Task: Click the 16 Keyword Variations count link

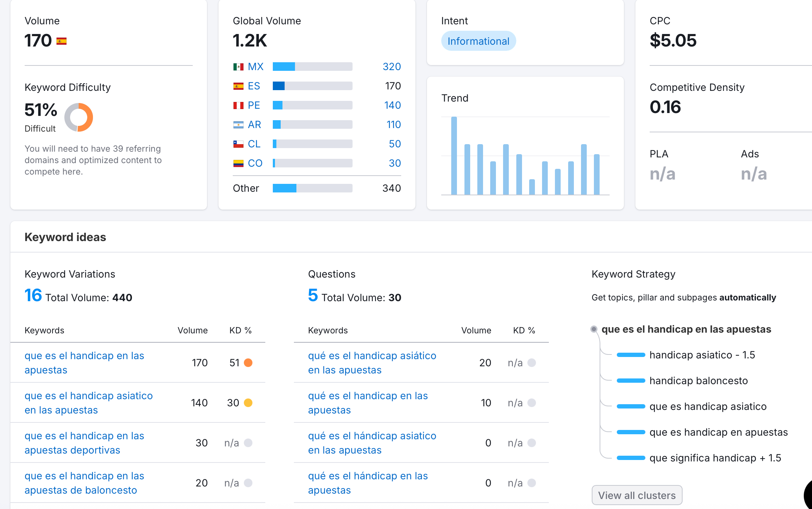Action: 33,296
